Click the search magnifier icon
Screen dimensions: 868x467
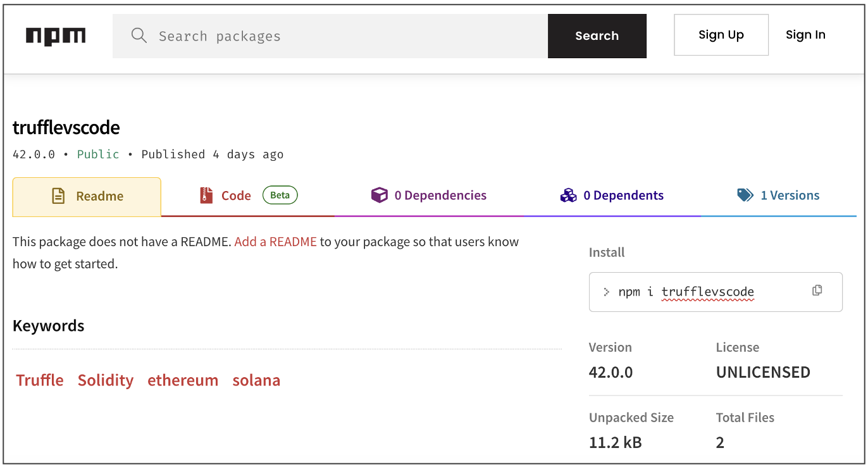click(x=139, y=36)
